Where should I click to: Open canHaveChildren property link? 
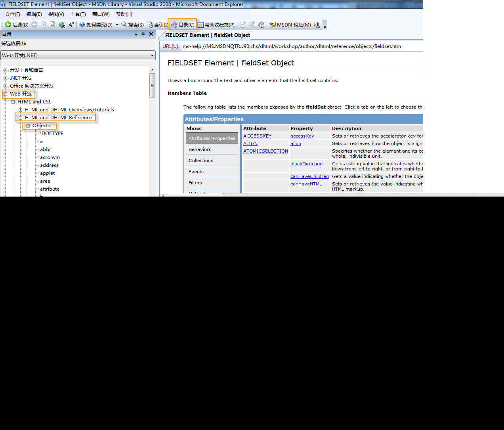pyautogui.click(x=309, y=176)
